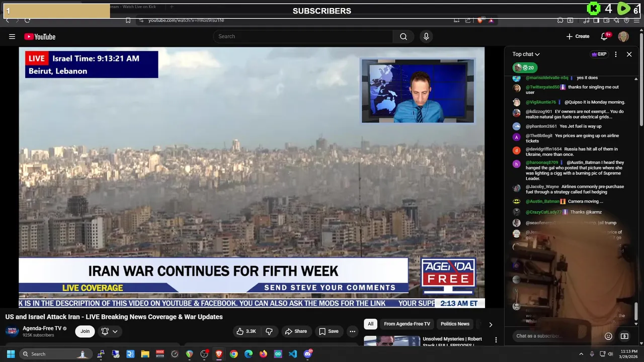Viewport: 644px width, 362px height.
Task: Open Brave Wallet icon
Action: 607,21
